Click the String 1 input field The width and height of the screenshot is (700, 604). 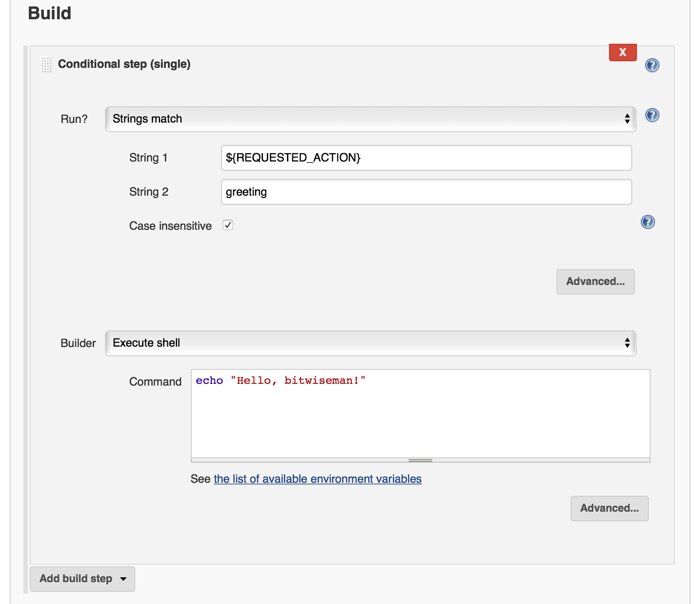(x=426, y=158)
